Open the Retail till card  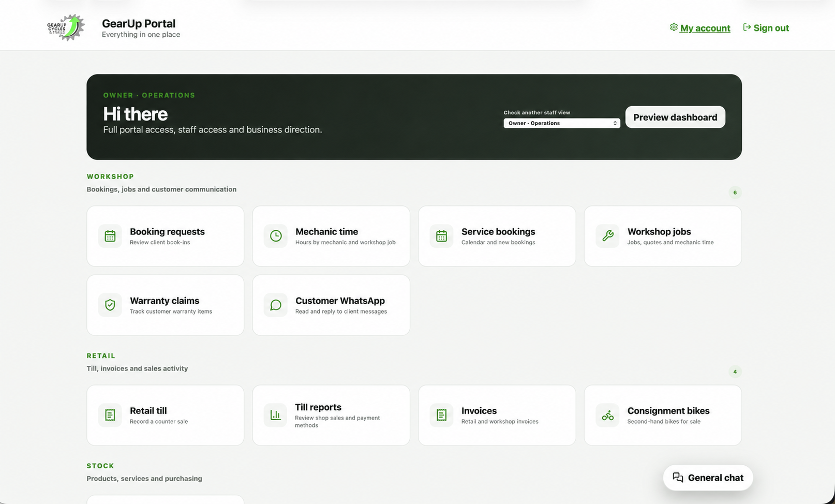coord(166,415)
